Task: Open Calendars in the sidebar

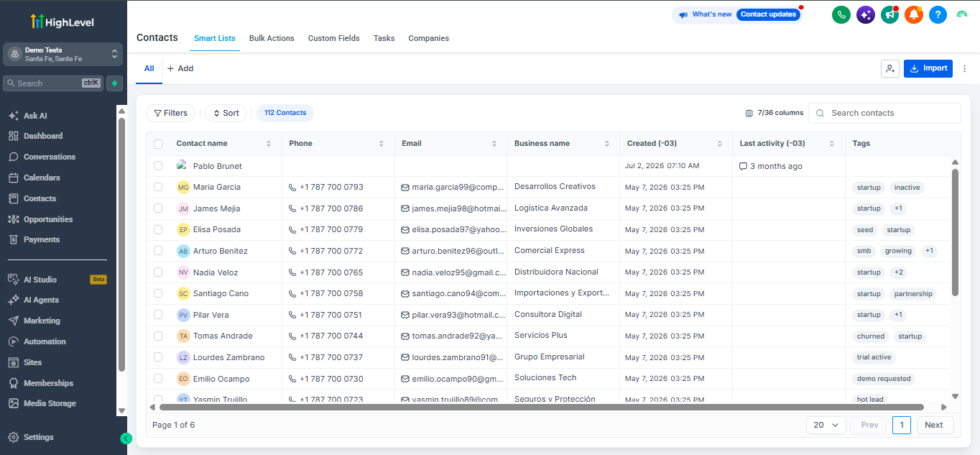Action: click(x=34, y=178)
